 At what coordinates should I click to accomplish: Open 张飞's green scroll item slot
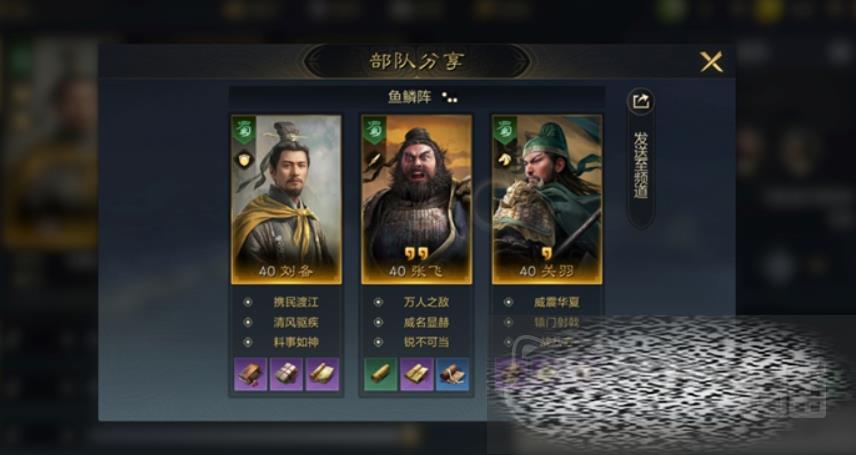tap(381, 374)
